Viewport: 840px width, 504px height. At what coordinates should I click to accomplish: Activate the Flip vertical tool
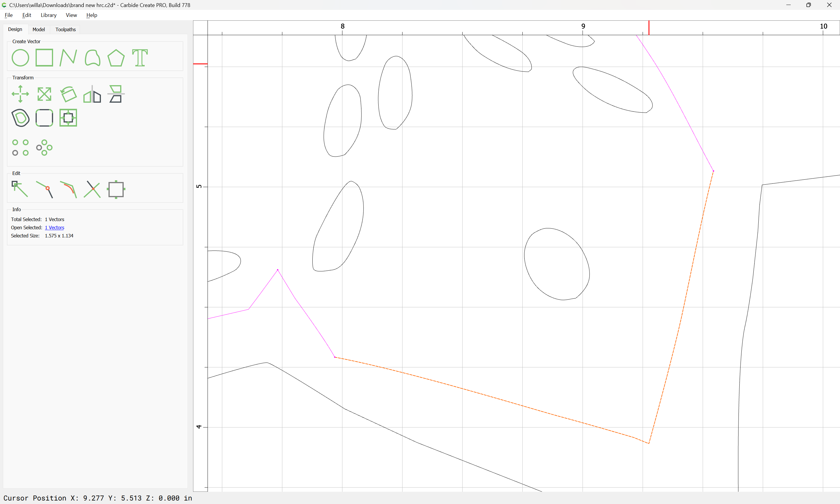pyautogui.click(x=116, y=94)
